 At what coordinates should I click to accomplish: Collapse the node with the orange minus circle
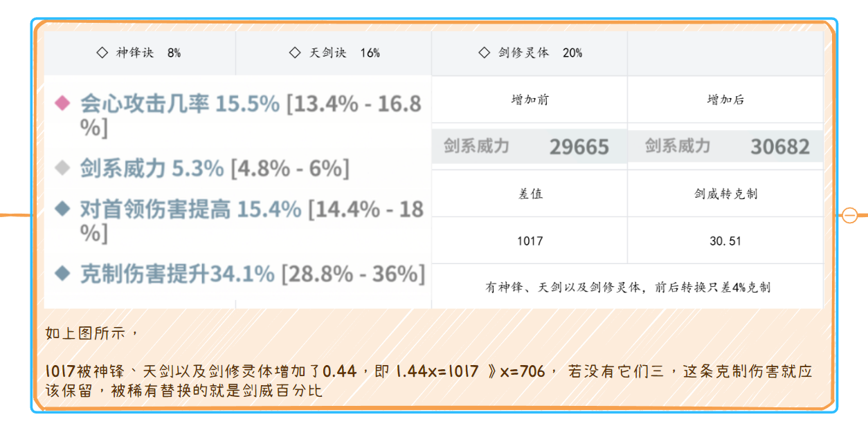[x=850, y=215]
